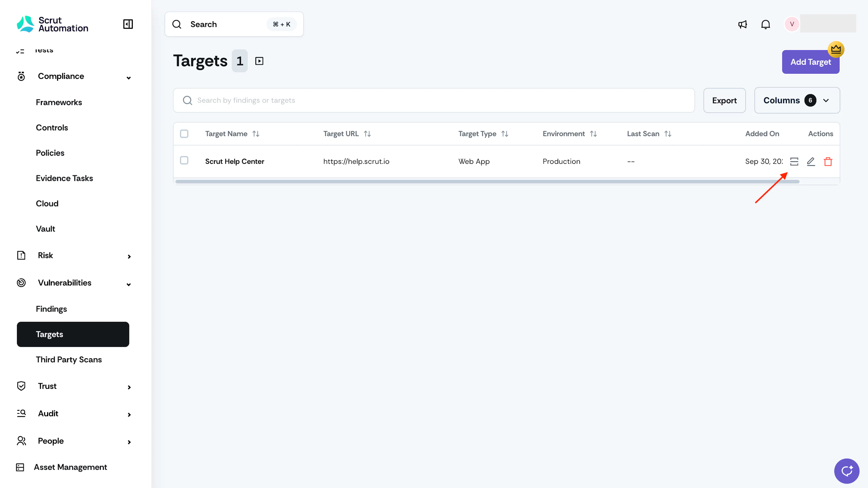Open Evidence Tasks

point(64,178)
